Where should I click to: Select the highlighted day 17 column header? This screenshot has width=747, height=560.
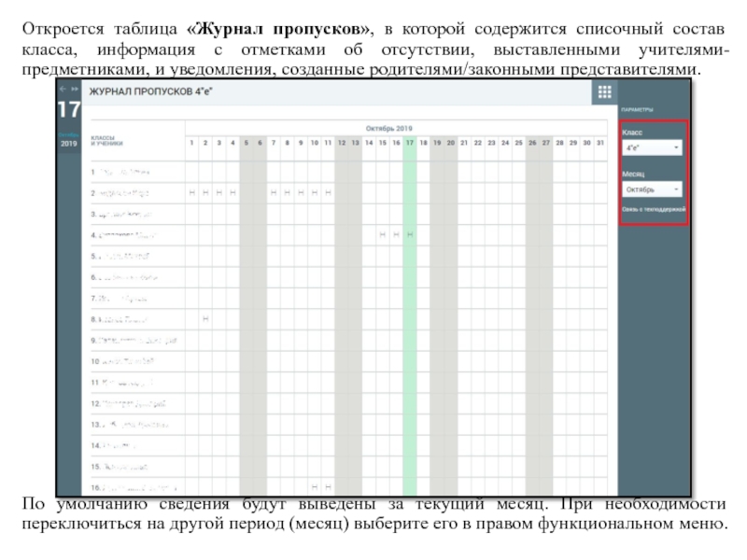point(409,143)
